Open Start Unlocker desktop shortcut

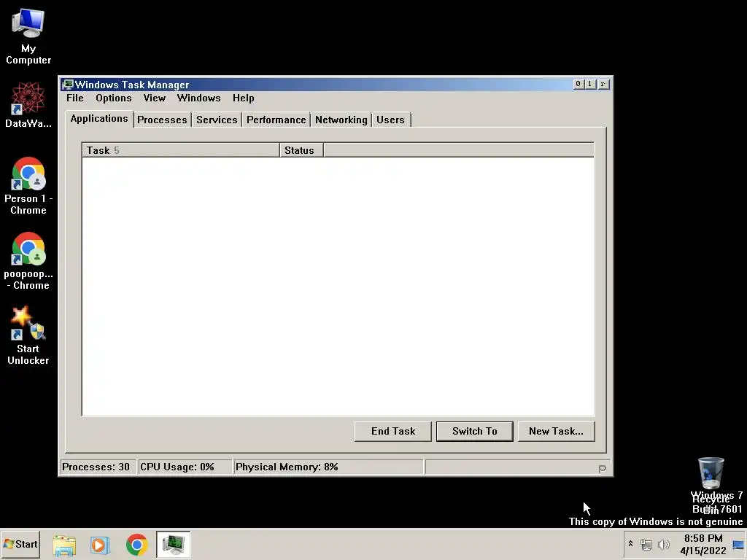[x=28, y=335]
